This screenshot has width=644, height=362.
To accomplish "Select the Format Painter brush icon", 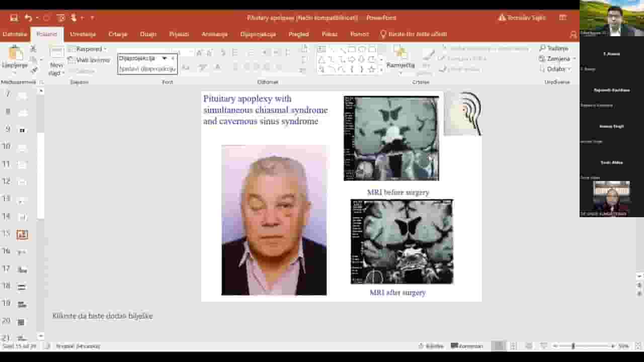I will tap(33, 69).
